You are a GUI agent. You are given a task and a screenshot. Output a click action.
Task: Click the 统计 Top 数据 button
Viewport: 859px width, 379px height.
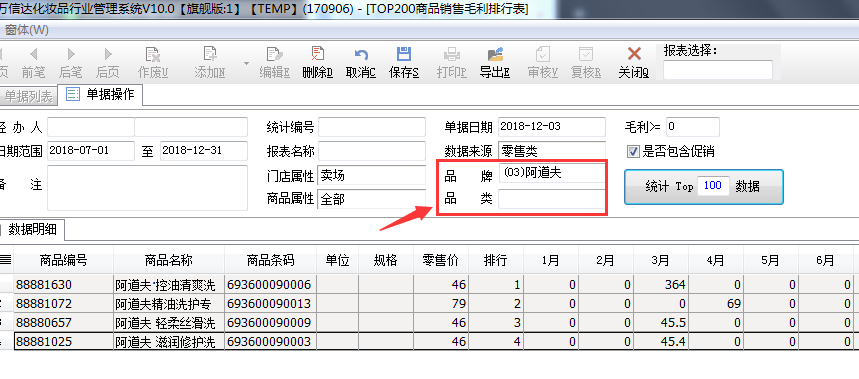point(704,187)
